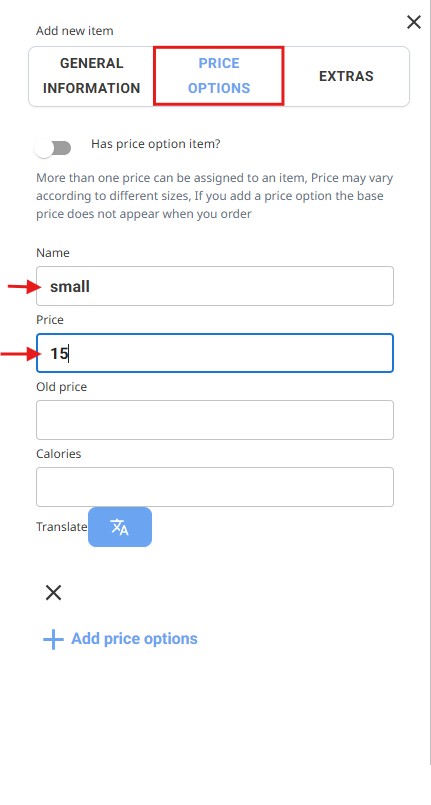The height and width of the screenshot is (805, 431).
Task: Click the Add new item heading
Action: 74,31
